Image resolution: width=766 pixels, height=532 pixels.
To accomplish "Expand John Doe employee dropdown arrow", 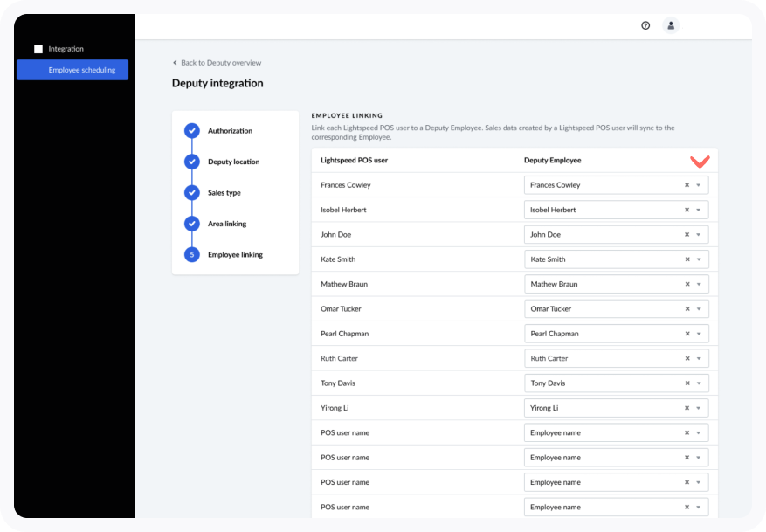I will click(699, 235).
